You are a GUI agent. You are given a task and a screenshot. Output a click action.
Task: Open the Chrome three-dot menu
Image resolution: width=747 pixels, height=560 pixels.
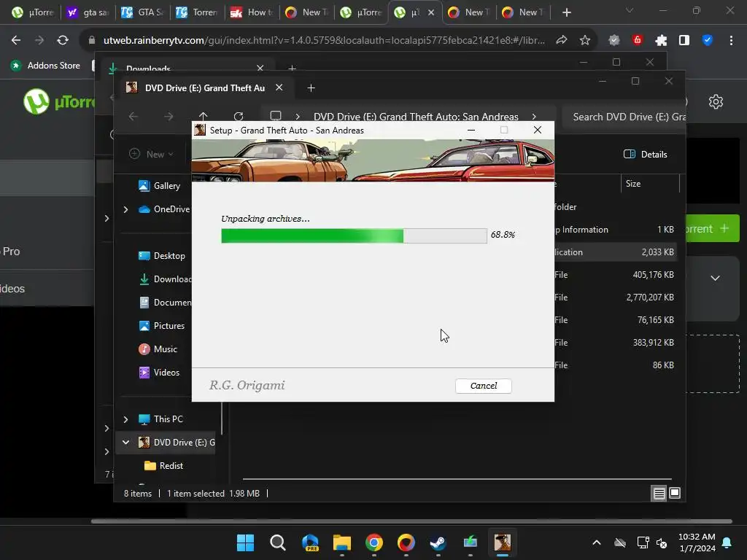731,41
